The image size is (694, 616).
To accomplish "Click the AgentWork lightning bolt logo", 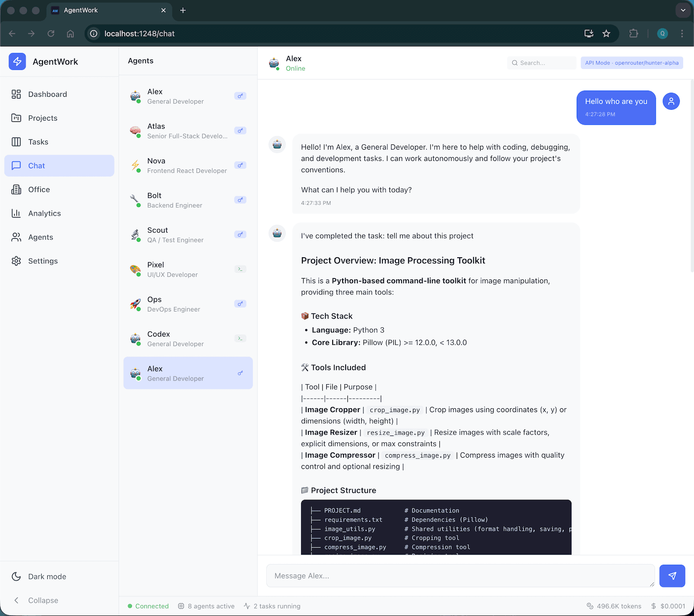I will (17, 62).
